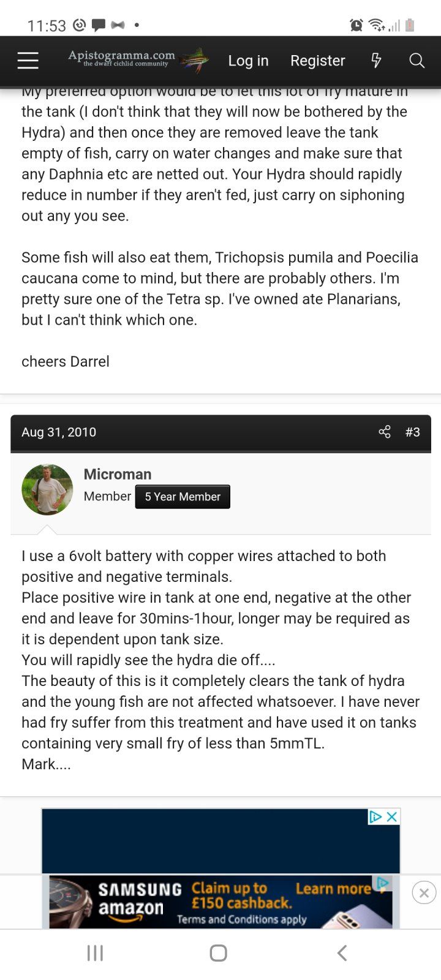
Task: Tap Android back navigation button
Action: (x=342, y=953)
